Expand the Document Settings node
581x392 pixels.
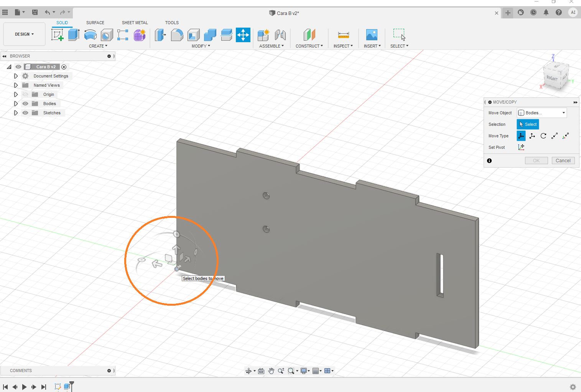tap(16, 76)
